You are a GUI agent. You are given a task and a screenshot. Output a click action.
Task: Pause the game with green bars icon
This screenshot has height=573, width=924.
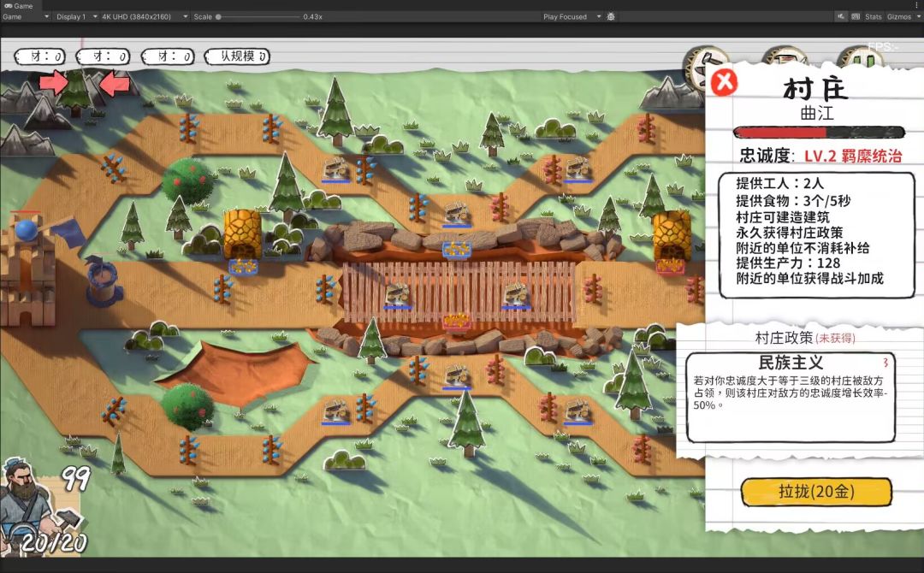click(x=861, y=56)
